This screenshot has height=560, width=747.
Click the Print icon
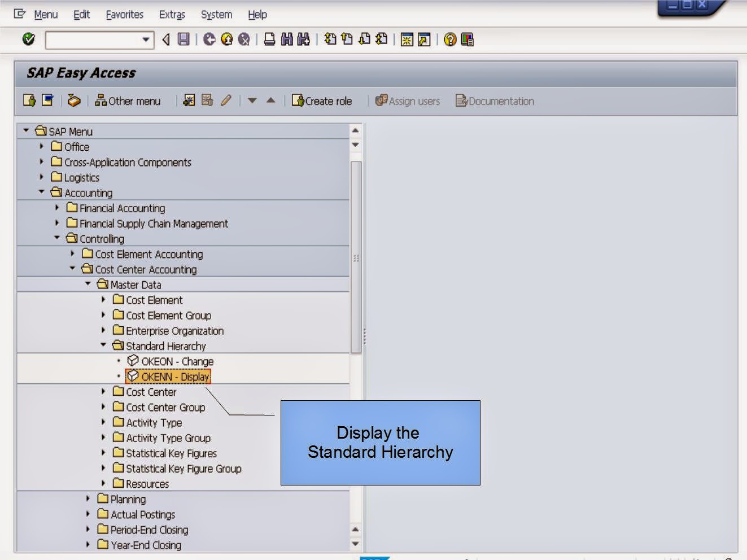(270, 39)
